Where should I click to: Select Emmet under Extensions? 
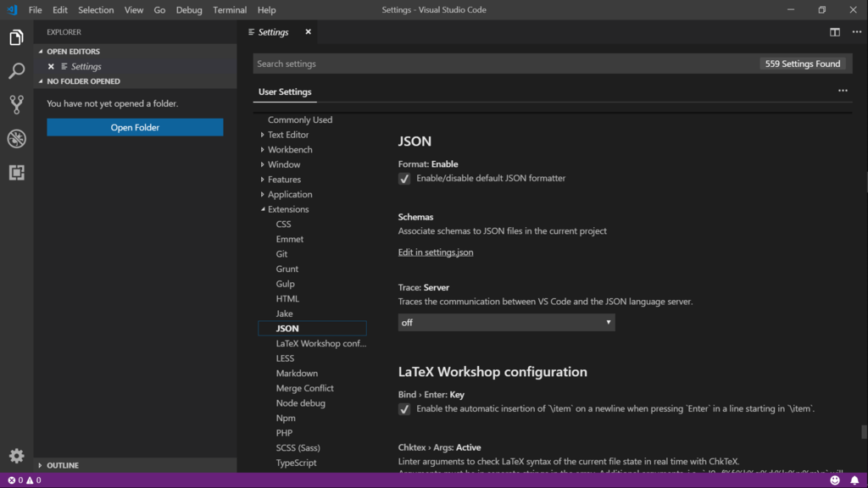(290, 239)
